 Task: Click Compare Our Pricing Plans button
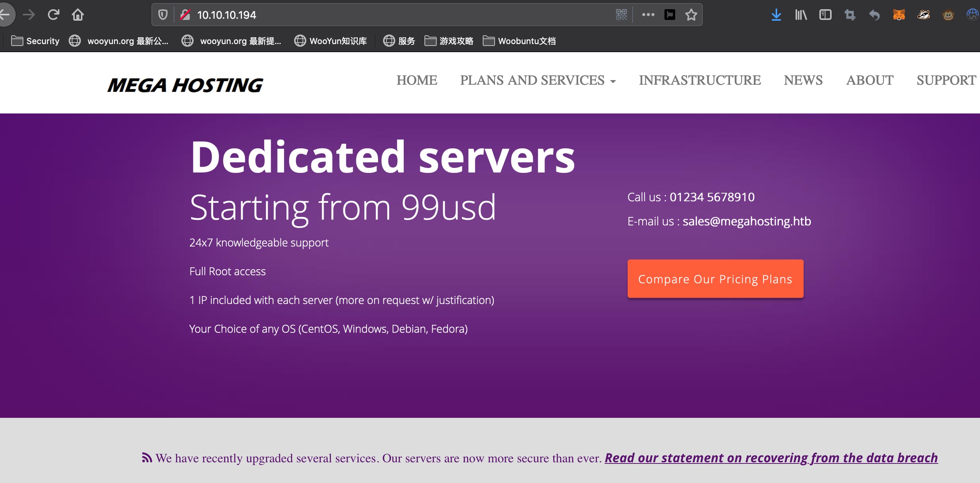coord(715,279)
